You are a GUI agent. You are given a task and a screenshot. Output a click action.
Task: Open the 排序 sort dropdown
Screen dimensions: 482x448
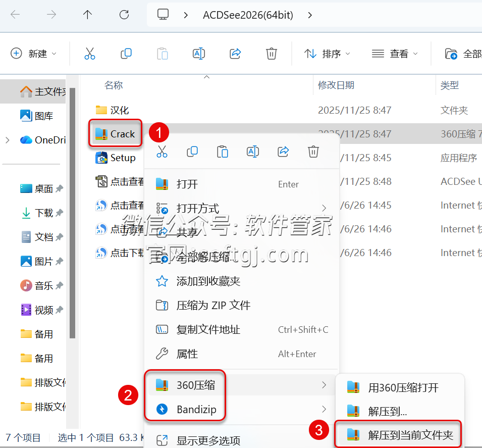(x=327, y=54)
